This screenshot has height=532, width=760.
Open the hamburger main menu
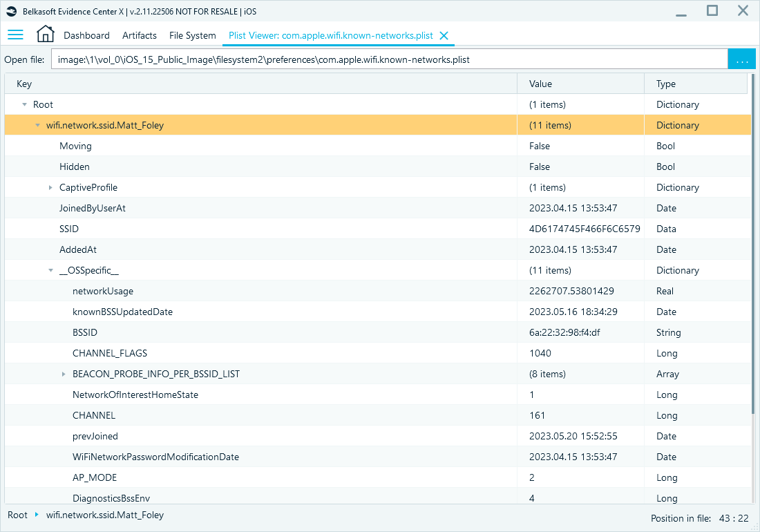(15, 35)
